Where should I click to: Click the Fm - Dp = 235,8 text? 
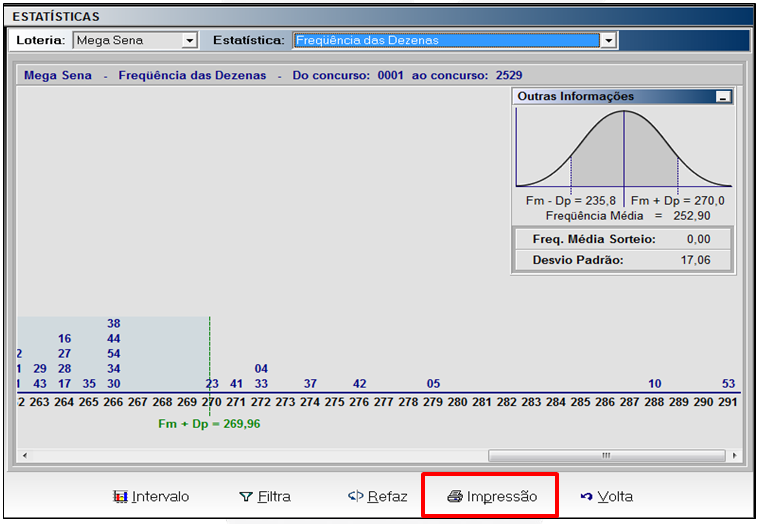pos(571,201)
